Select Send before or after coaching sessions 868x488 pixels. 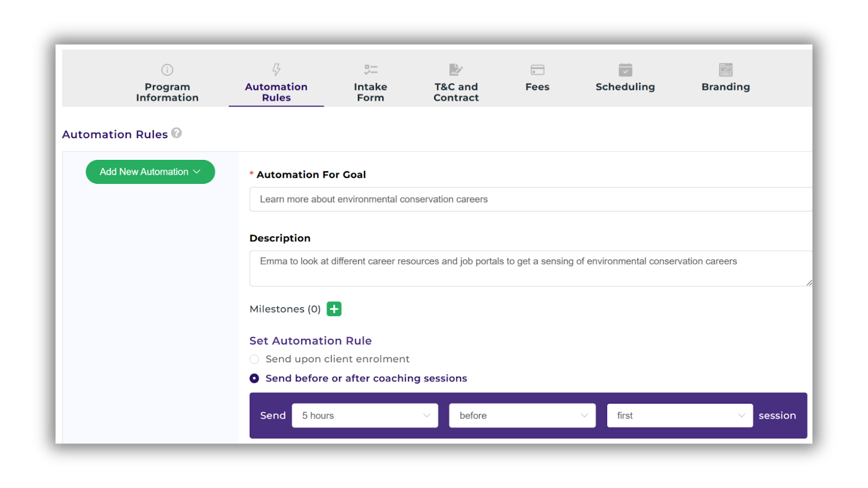click(254, 378)
